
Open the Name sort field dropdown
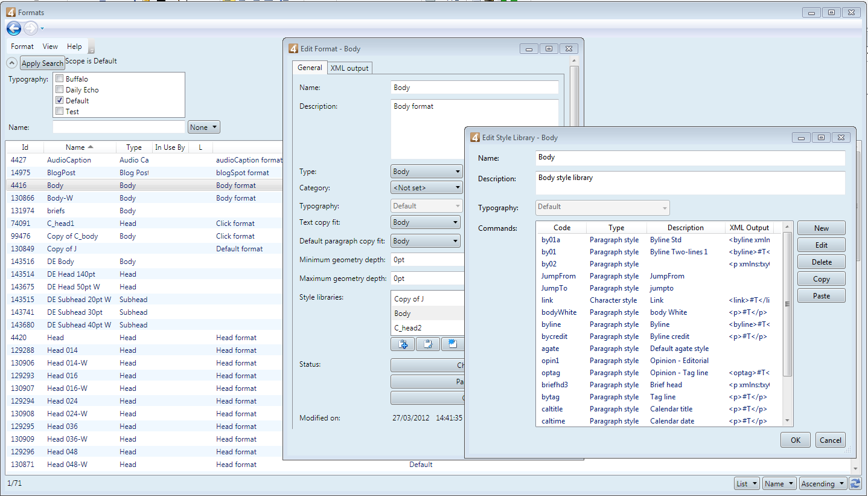[x=779, y=483]
